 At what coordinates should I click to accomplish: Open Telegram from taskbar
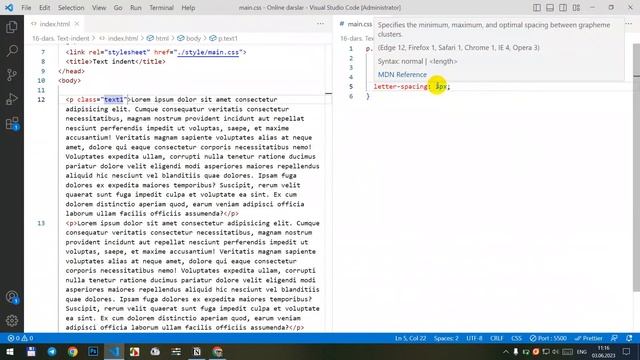52,352
